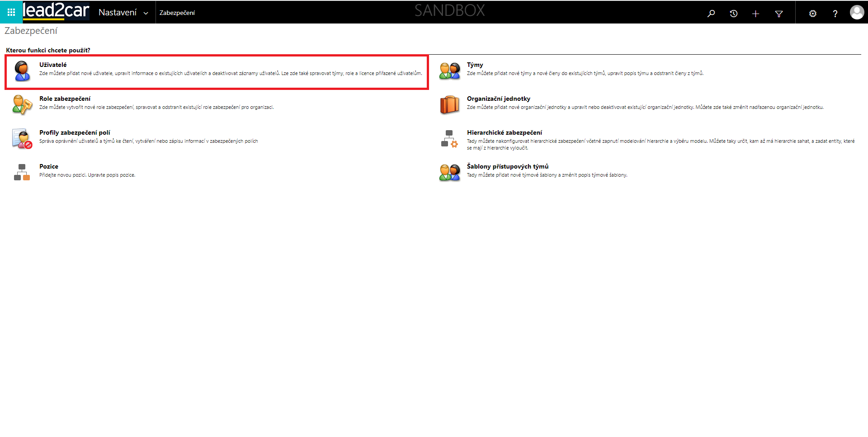Screen dimensions: 868x437
Task: Open the app launcher waffle icon
Action: (x=11, y=12)
